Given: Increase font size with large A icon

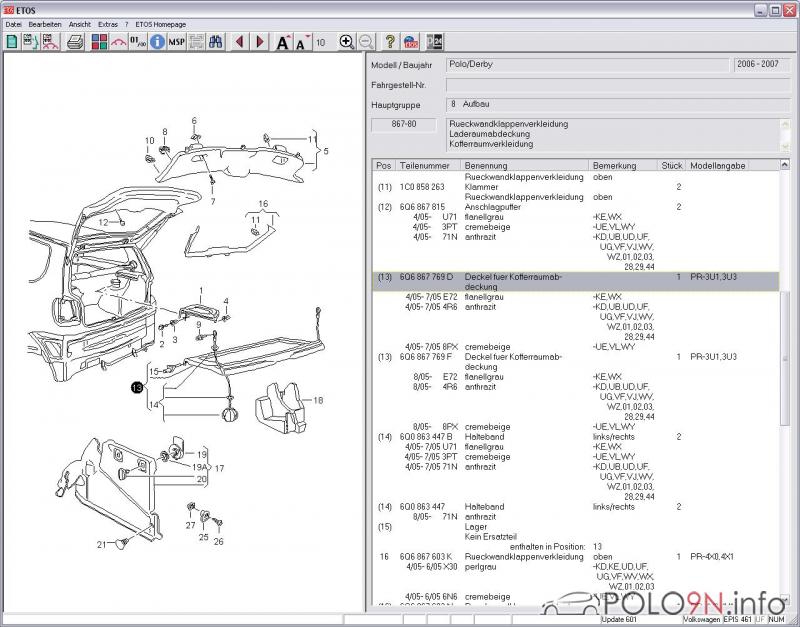Looking at the screenshot, I should tap(283, 42).
